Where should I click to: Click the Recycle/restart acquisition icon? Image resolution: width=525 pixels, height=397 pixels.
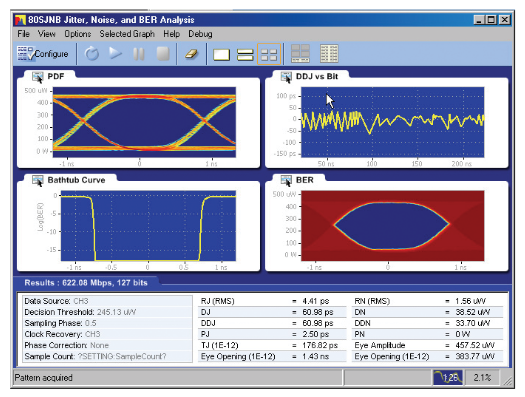tap(92, 54)
